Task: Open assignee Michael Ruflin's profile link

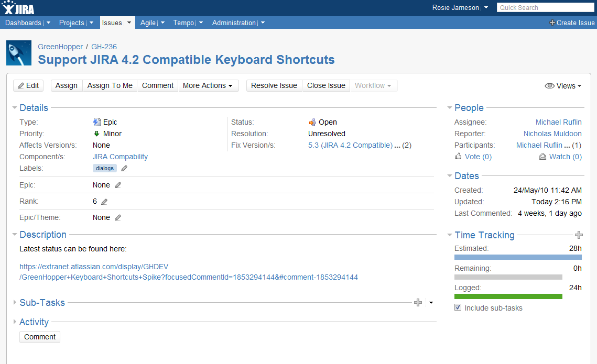Action: pyautogui.click(x=559, y=122)
